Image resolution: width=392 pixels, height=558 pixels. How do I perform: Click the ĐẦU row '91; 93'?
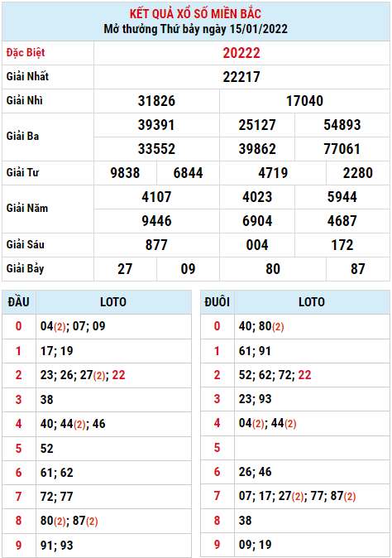(x=113, y=546)
